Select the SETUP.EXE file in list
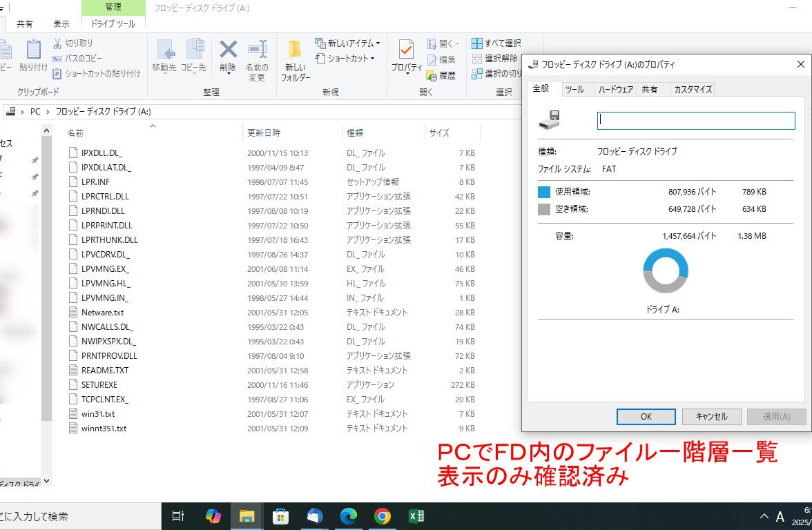Viewport: 812px width, 530px height. (99, 384)
